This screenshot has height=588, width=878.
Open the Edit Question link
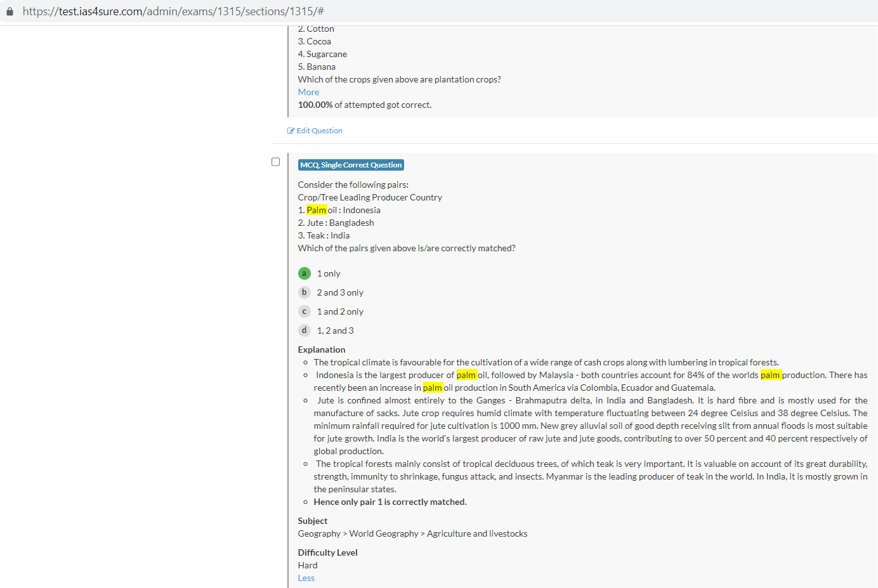(319, 131)
